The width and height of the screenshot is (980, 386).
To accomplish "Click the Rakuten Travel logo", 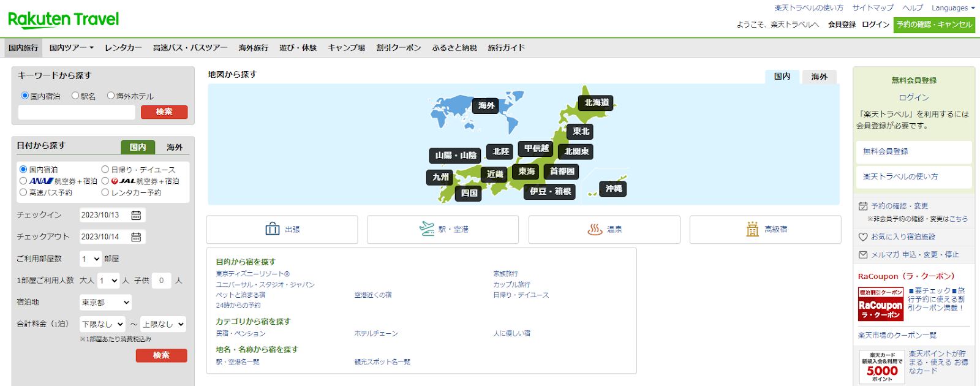I will (64, 20).
